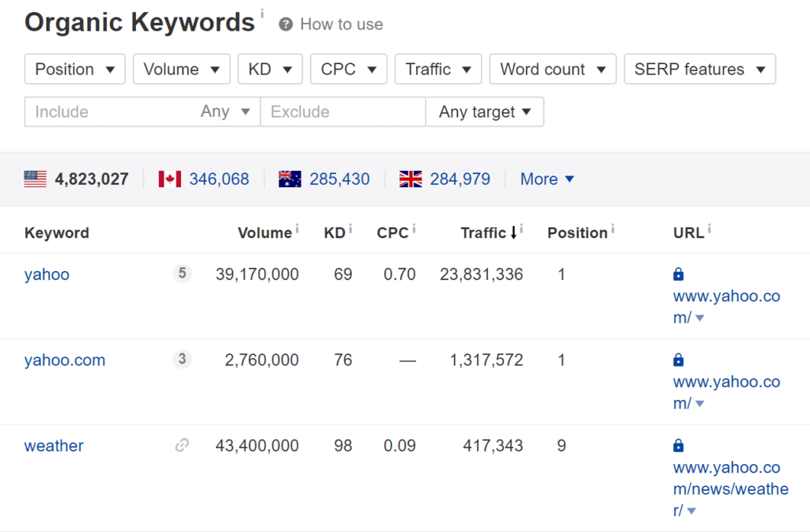Select the KD value 98
This screenshot has width=810, height=532.
(x=343, y=445)
